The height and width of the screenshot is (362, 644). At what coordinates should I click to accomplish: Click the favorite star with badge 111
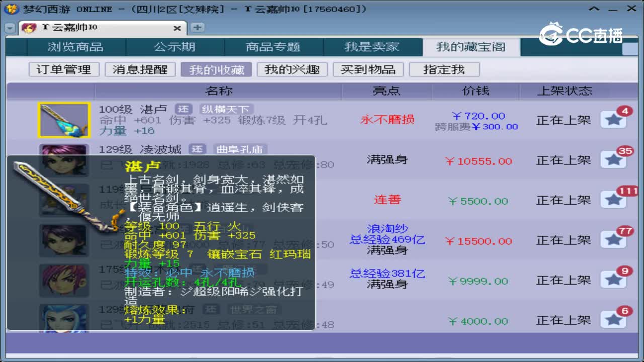coord(613,200)
